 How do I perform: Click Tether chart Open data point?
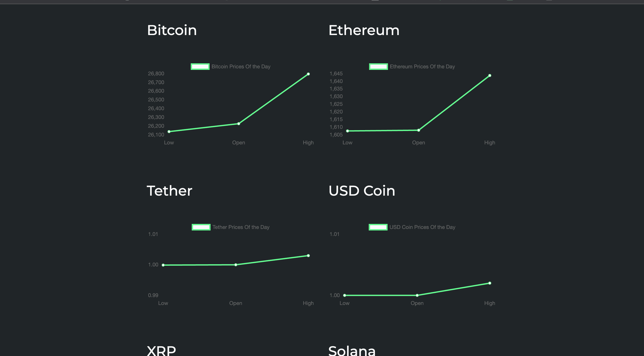(x=236, y=265)
